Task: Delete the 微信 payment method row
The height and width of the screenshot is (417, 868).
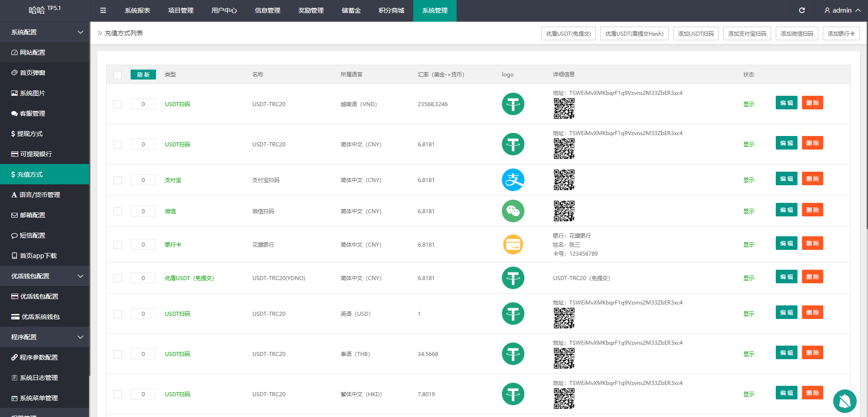Action: point(812,210)
